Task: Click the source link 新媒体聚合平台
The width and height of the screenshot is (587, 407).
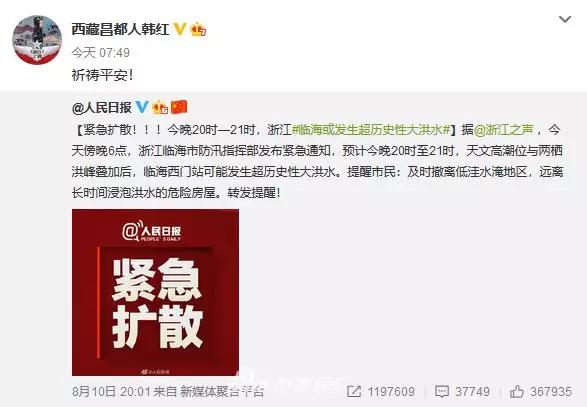Action: click(222, 392)
